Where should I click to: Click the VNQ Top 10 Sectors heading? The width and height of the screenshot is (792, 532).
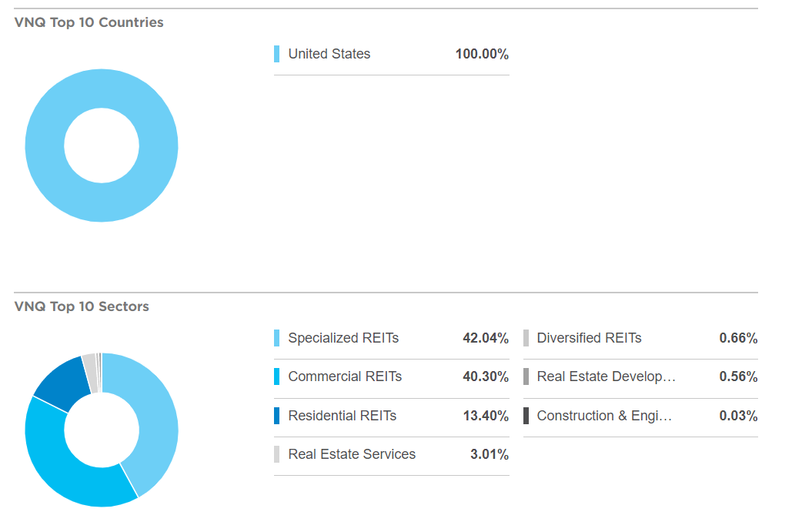[82, 306]
